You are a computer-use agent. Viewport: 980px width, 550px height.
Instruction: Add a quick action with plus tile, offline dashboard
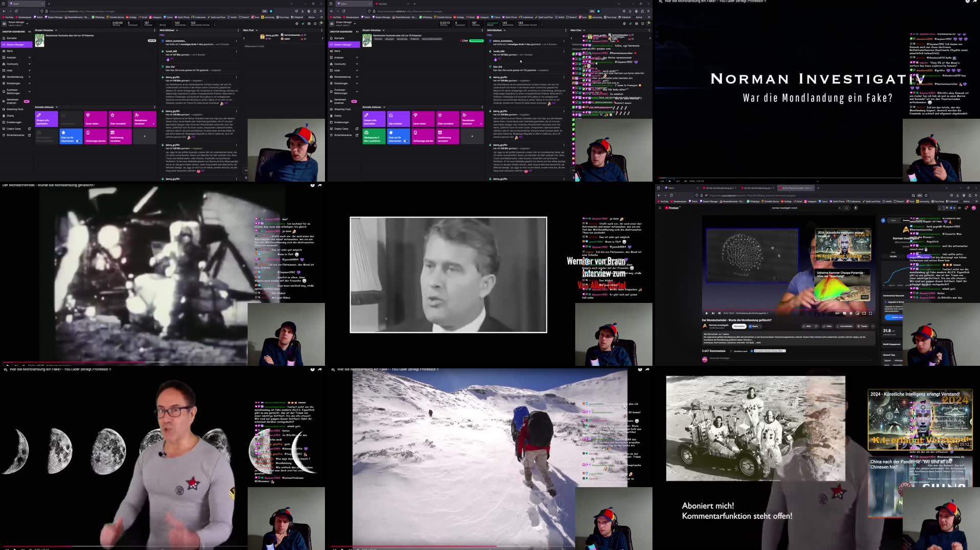point(144,137)
